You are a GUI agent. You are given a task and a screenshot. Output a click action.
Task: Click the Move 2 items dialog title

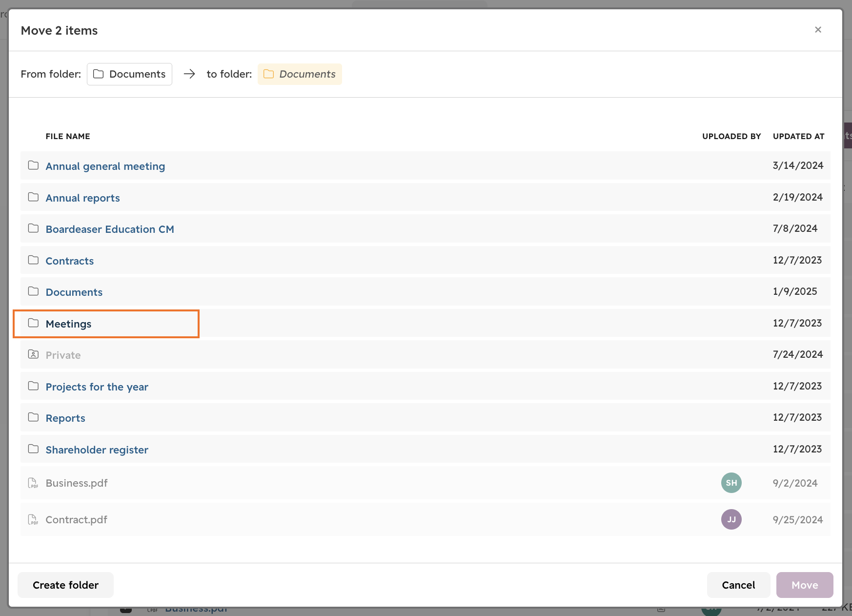click(x=59, y=30)
